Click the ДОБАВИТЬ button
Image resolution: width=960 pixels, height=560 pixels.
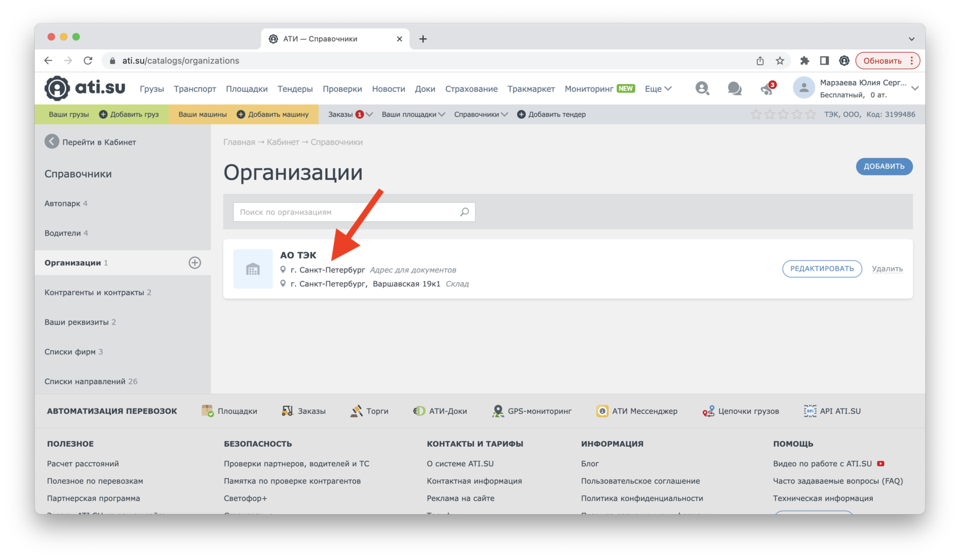(x=884, y=166)
